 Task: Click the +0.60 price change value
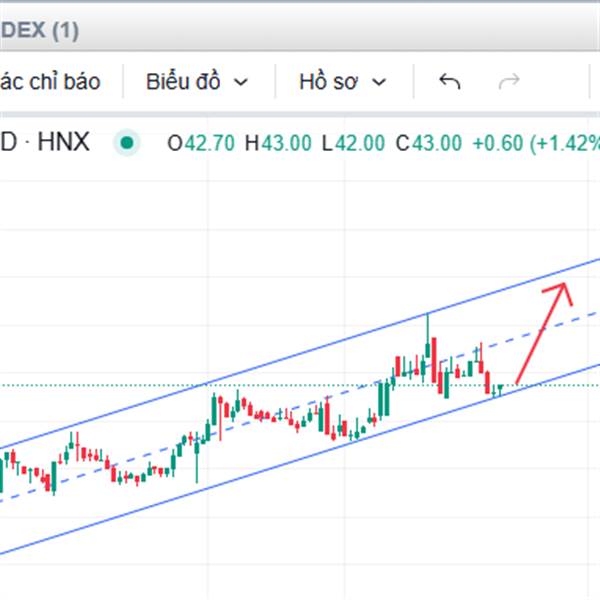(498, 143)
